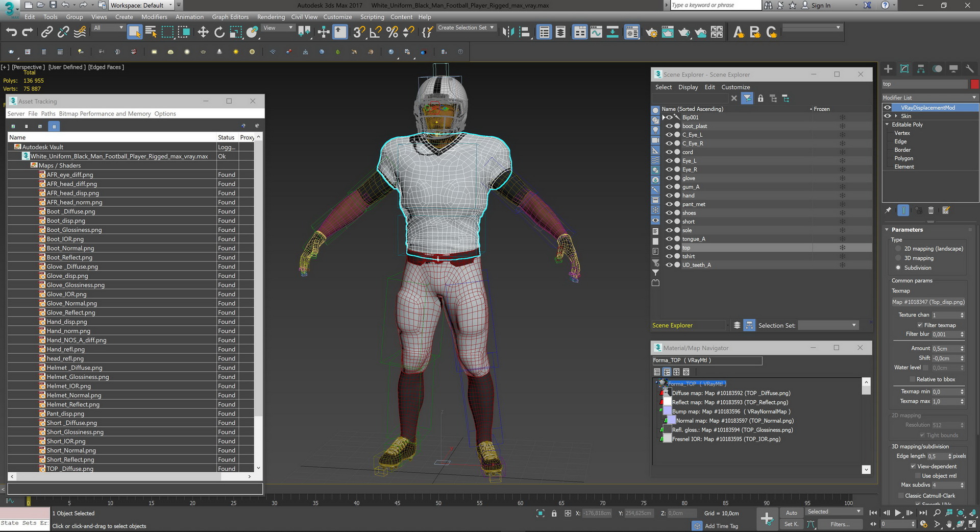Screen dimensions: 980x532
Task: Hide the glove object via eye icon
Action: point(669,178)
